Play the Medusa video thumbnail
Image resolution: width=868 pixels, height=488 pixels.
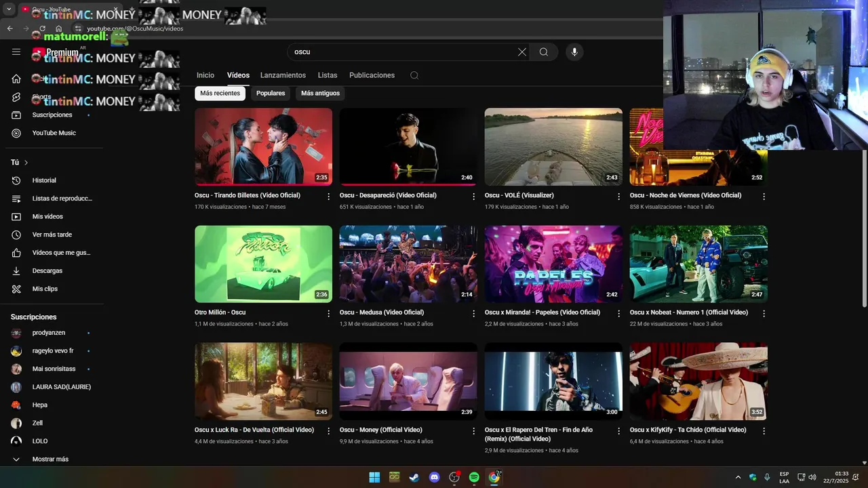408,264
